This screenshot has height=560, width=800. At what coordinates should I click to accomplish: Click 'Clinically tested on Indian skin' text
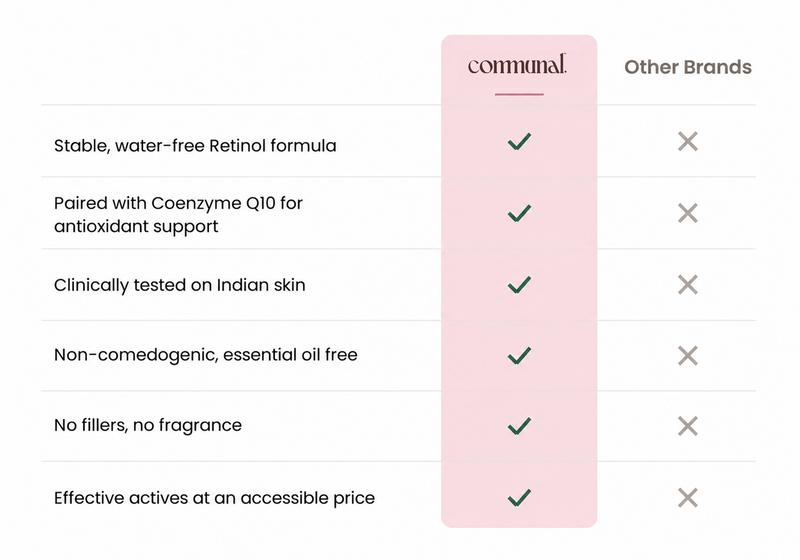tap(180, 285)
